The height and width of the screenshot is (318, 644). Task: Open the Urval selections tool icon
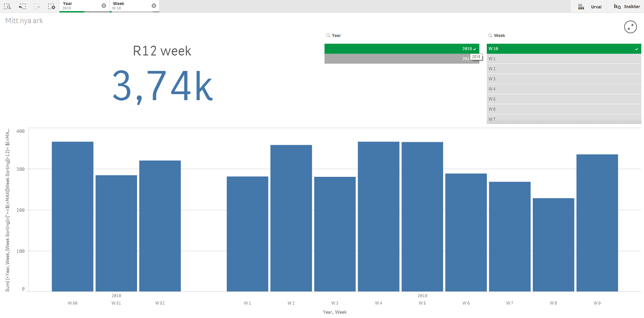click(x=581, y=6)
